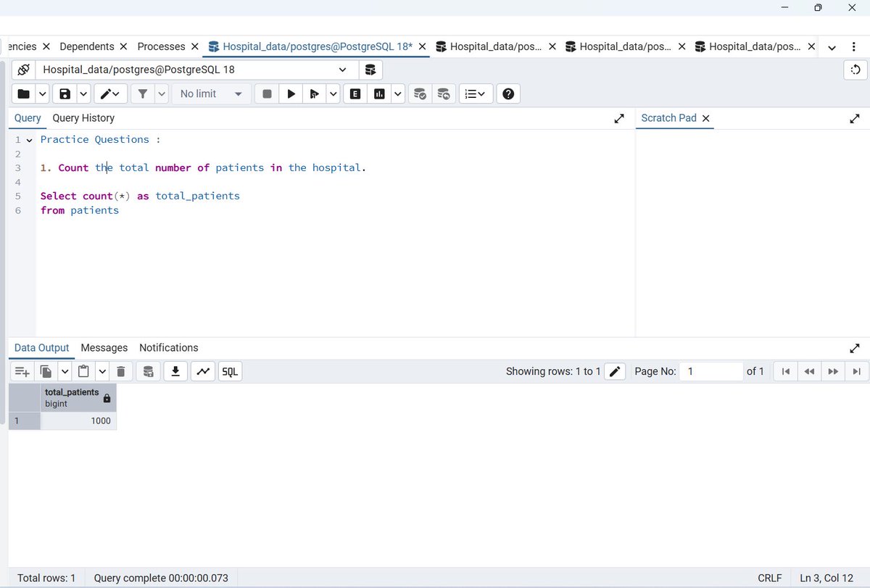Click "total_patients" in the query editor
Screen dimensions: 870x588
[x=197, y=196]
